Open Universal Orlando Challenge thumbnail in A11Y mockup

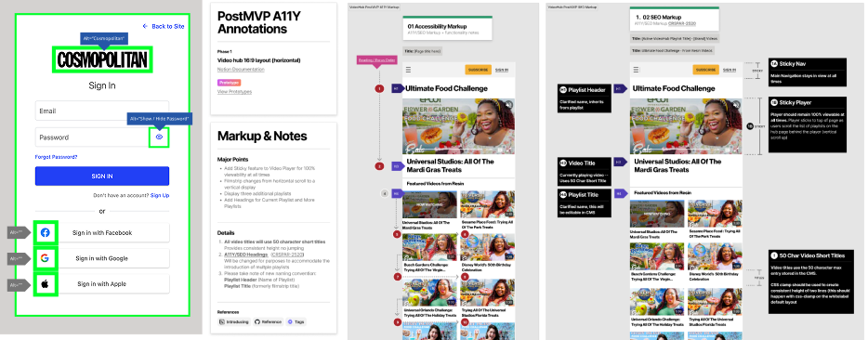pos(429,293)
